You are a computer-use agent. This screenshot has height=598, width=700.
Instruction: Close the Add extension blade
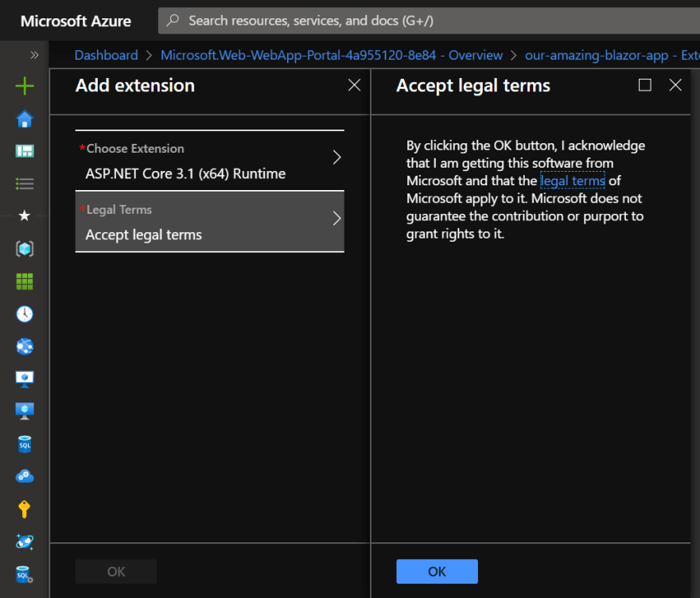pyautogui.click(x=354, y=85)
